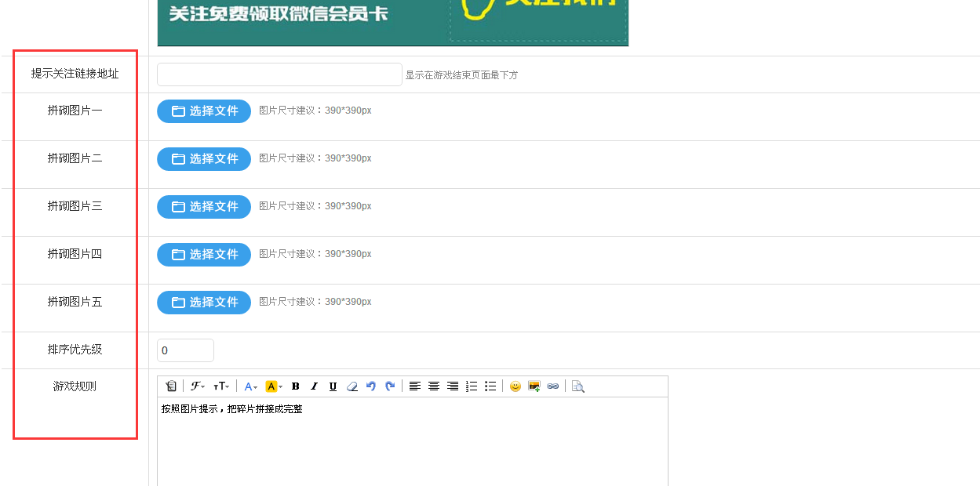Redo the last edit in the editor
The width and height of the screenshot is (980, 486).
(390, 386)
